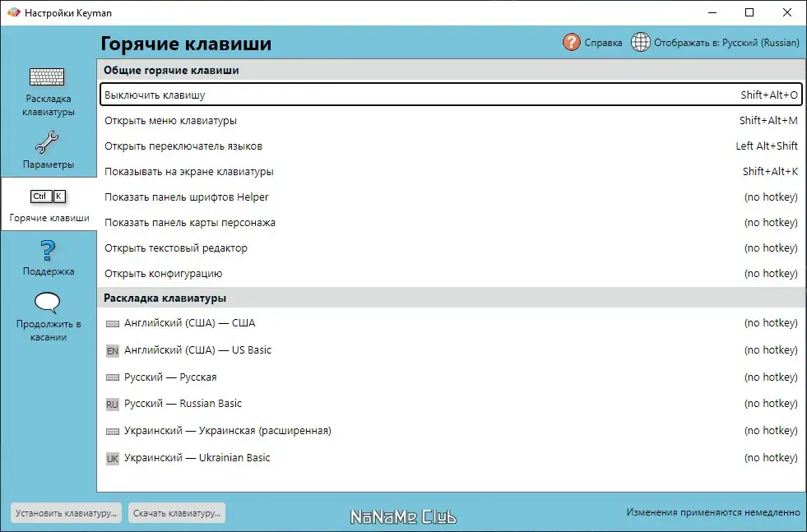This screenshot has width=807, height=532.
Task: Click the Поддержка tab label
Action: [49, 271]
